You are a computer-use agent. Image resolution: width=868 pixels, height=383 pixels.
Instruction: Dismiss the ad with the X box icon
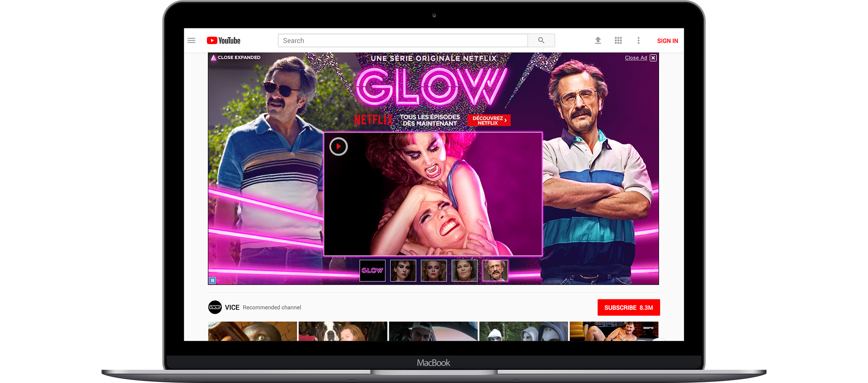pos(653,58)
